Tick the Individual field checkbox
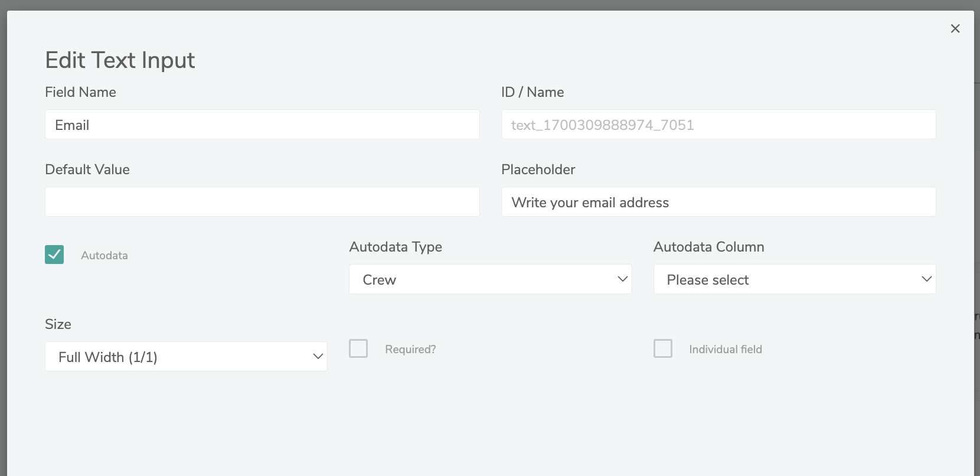This screenshot has width=980, height=476. [x=663, y=348]
